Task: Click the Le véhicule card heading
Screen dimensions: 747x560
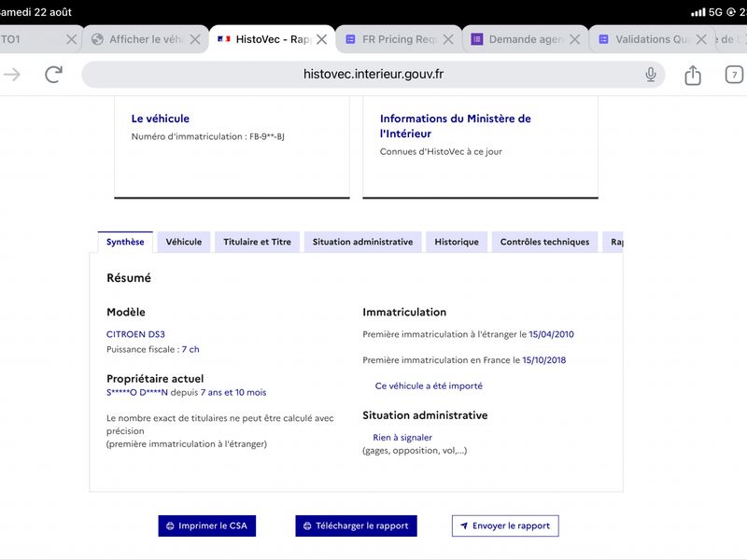Action: point(161,119)
